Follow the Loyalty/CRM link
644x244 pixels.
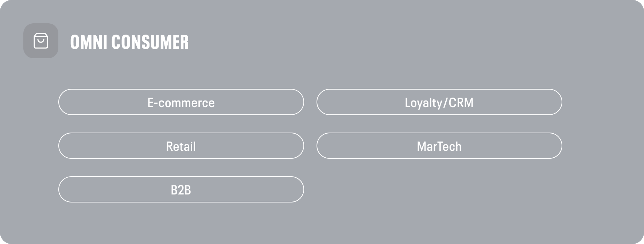[x=439, y=102]
